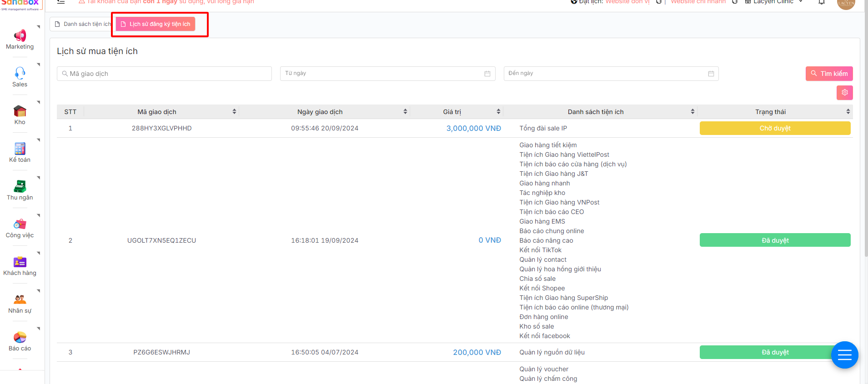Select Lịch sử đăng ký tiện ích tab
The image size is (868, 384).
click(x=156, y=24)
